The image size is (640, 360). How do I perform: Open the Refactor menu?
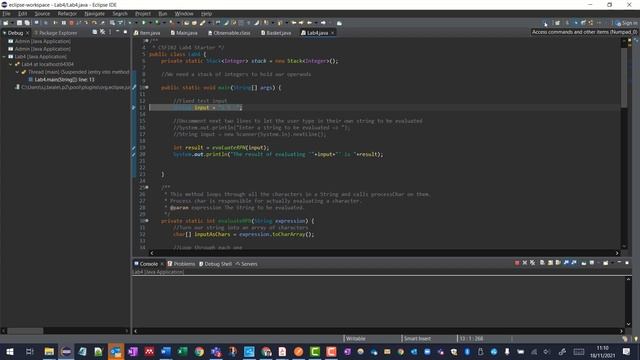[x=67, y=13]
